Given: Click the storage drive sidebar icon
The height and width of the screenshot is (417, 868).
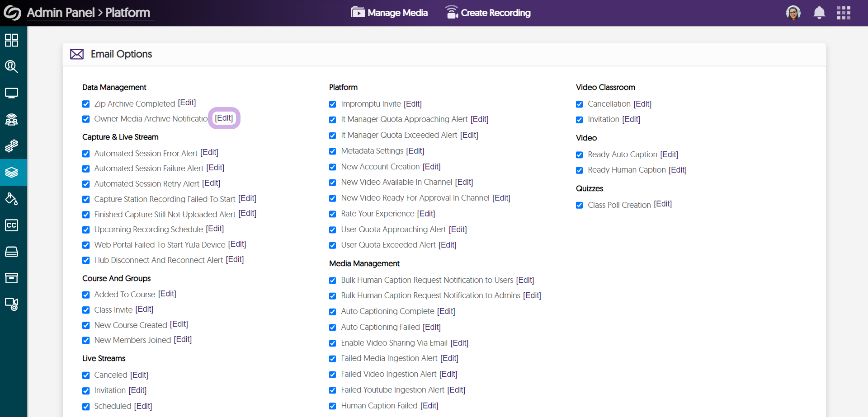Looking at the screenshot, I should [11, 252].
